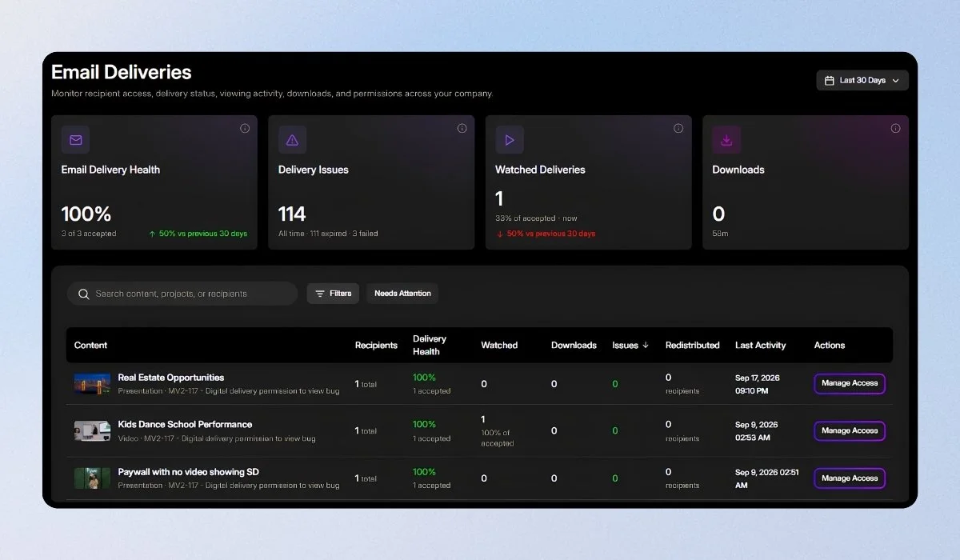Click the Email Deliveries page heading
This screenshot has height=560, width=960.
point(122,72)
